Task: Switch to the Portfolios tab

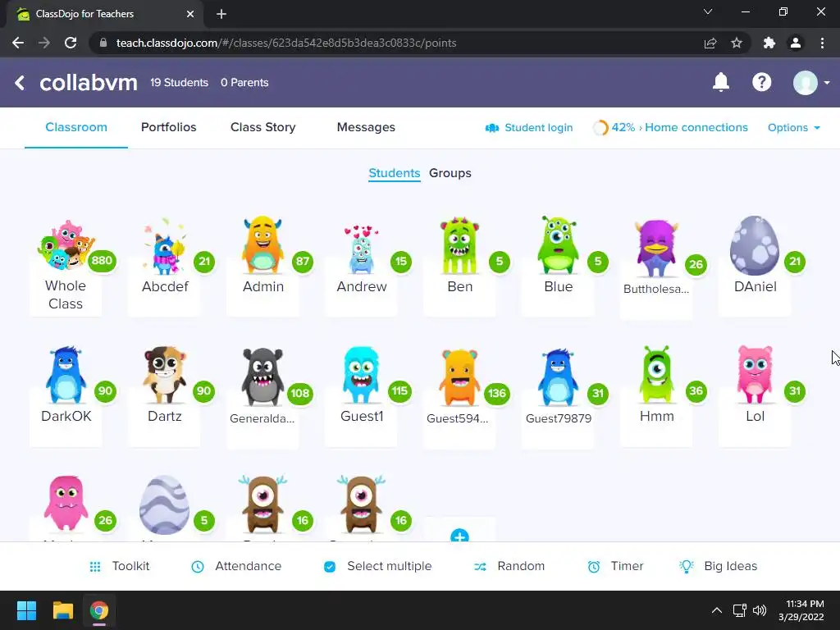Action: pyautogui.click(x=169, y=127)
